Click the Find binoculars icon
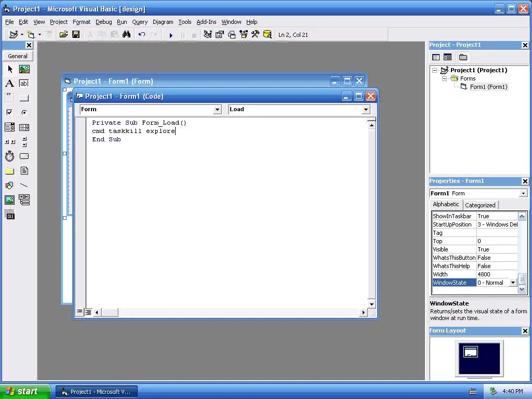The image size is (532, 399). click(127, 35)
